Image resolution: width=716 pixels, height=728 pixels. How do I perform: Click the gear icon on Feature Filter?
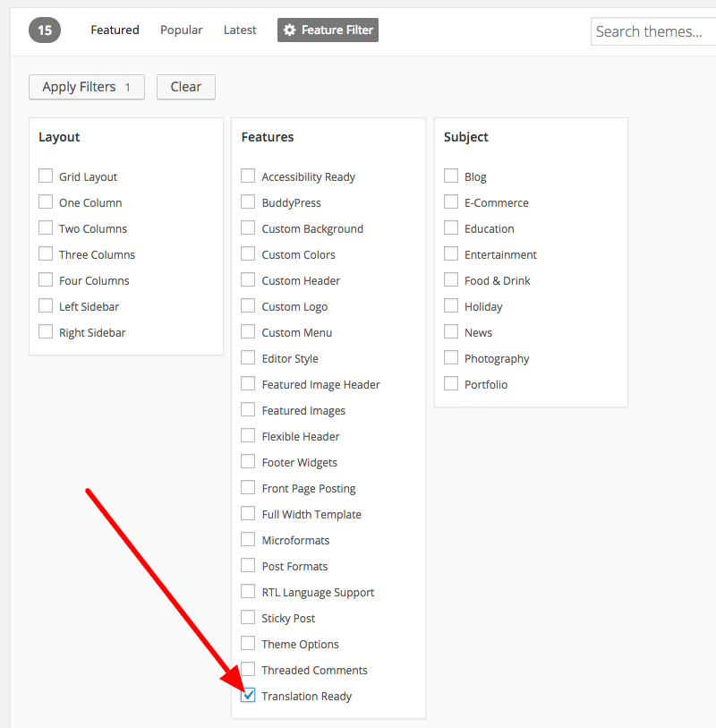tap(290, 30)
